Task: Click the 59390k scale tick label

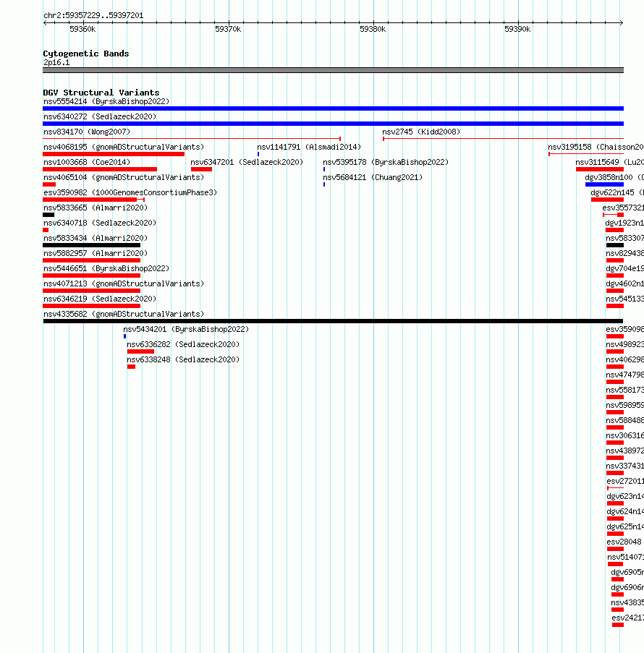Action: tap(517, 29)
